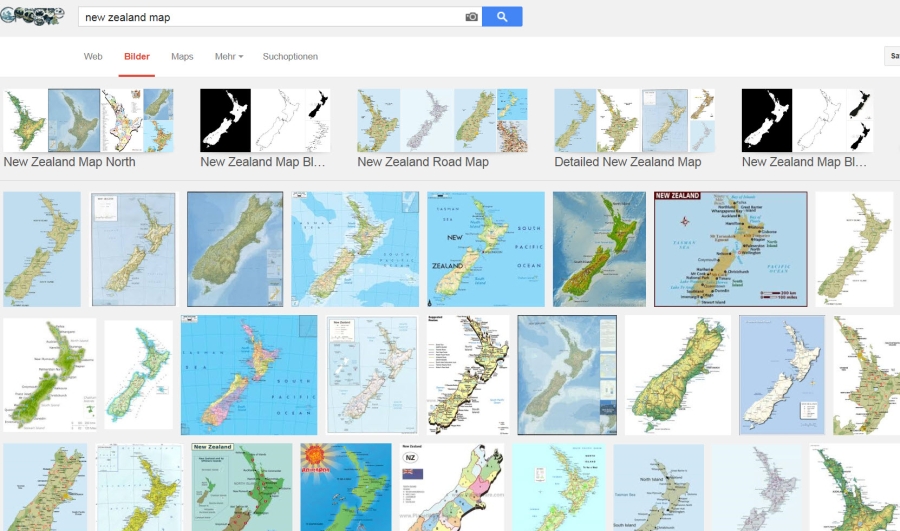Switch to the Maps tab

[182, 56]
